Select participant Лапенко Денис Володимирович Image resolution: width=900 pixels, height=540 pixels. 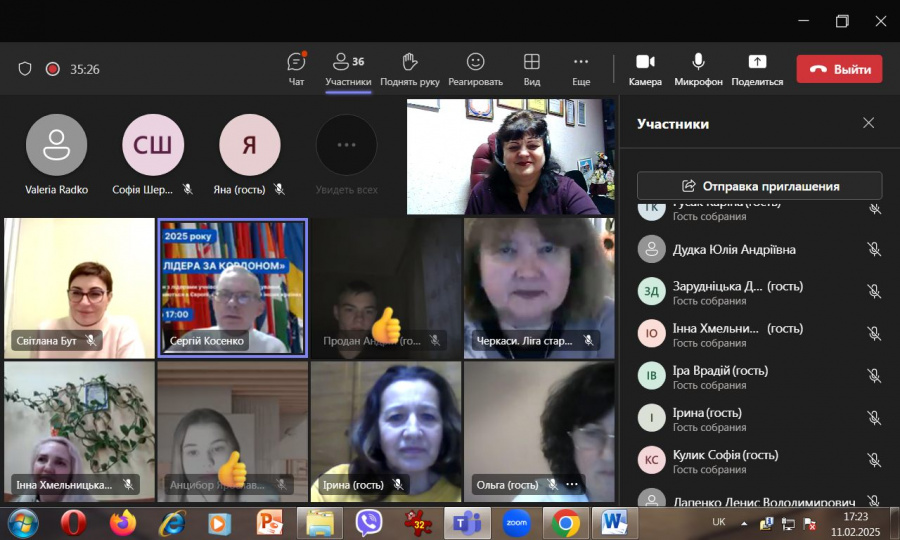[x=759, y=499]
